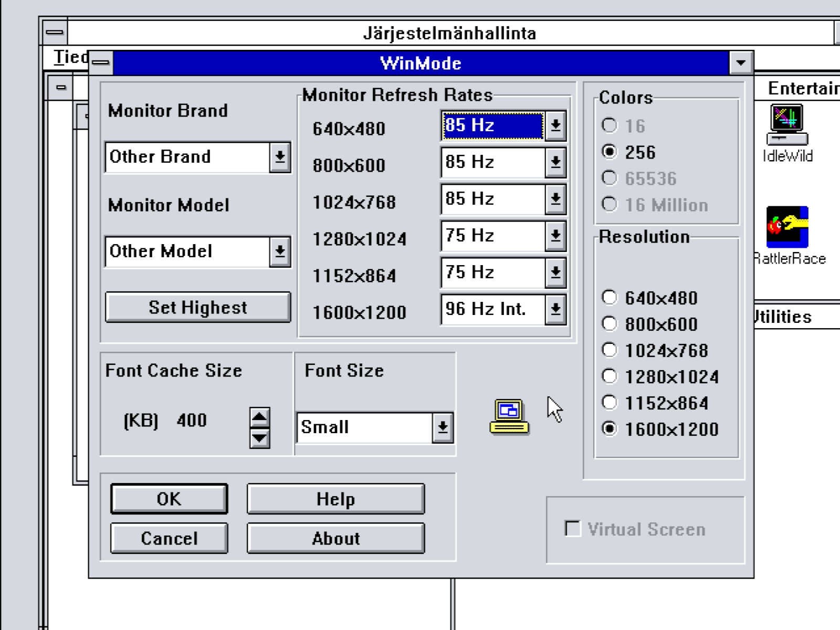Open refresh rate list for 800x600
Image resolution: width=840 pixels, height=630 pixels.
(x=555, y=162)
